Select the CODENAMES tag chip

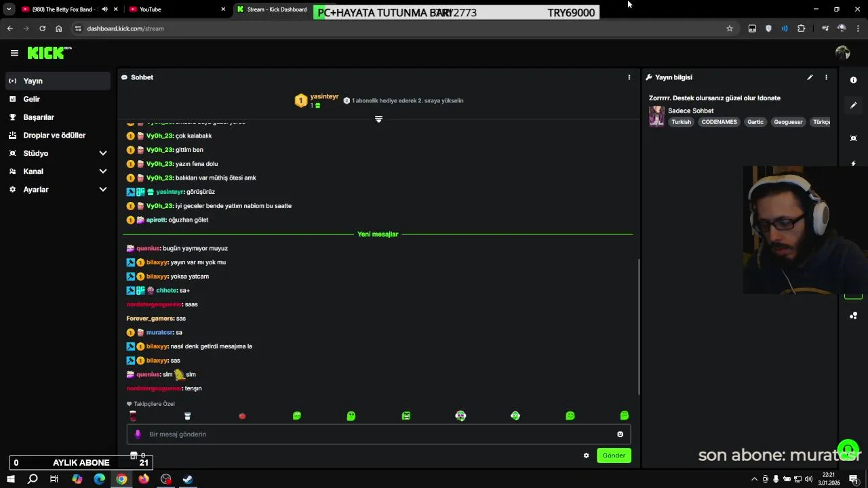click(719, 122)
